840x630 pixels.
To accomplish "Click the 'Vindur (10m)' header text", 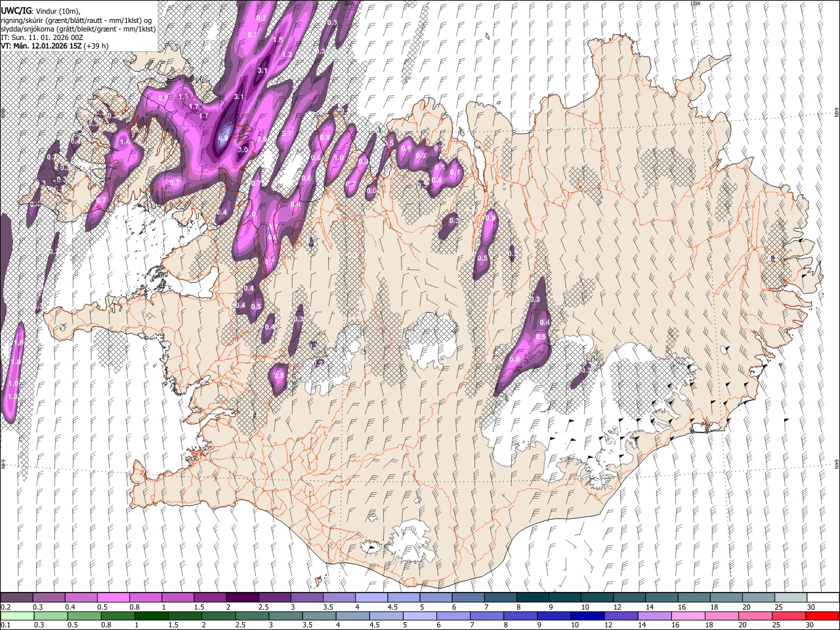I will 56,11.
